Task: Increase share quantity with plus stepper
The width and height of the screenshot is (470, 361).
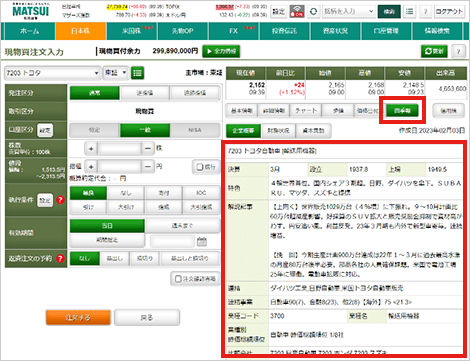Action: pyautogui.click(x=91, y=148)
